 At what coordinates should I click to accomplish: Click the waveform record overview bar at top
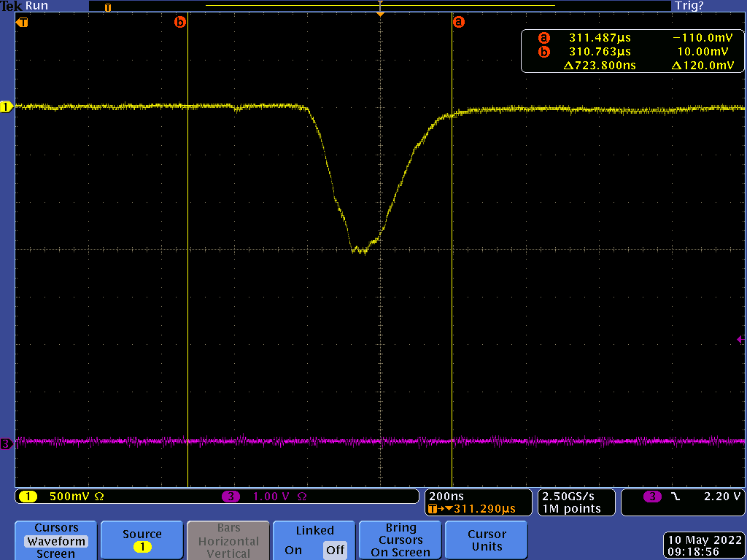pyautogui.click(x=379, y=6)
